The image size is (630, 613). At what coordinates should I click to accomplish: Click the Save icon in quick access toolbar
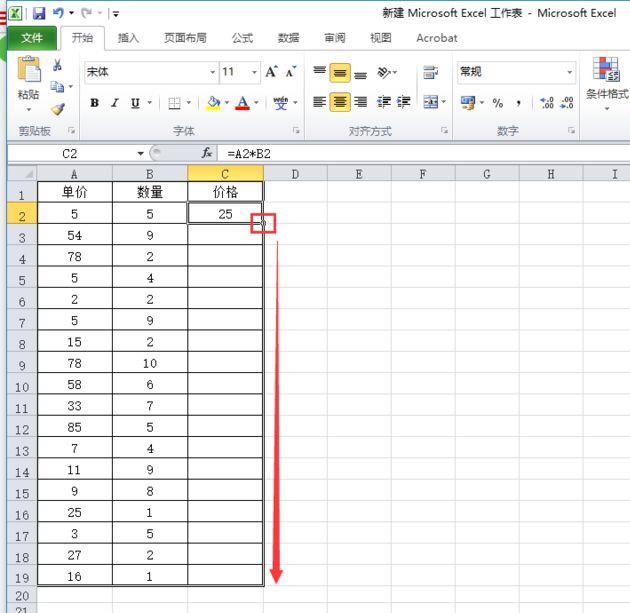(x=39, y=13)
